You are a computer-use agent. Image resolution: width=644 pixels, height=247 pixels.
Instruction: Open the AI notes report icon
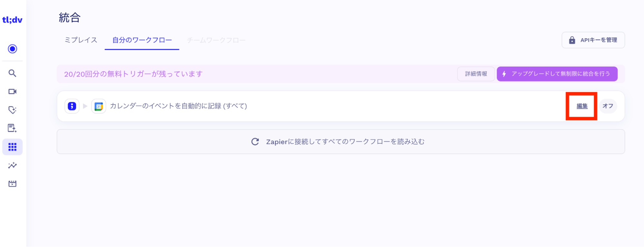(x=12, y=128)
